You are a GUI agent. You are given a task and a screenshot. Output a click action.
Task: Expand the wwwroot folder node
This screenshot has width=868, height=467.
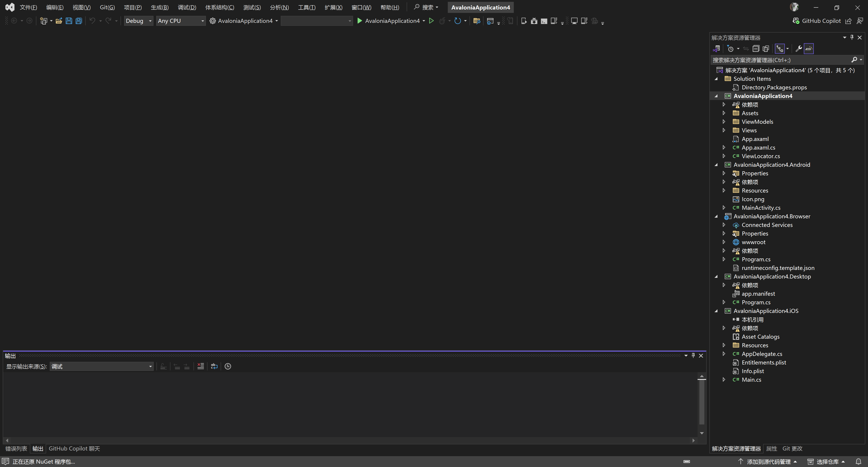point(724,242)
